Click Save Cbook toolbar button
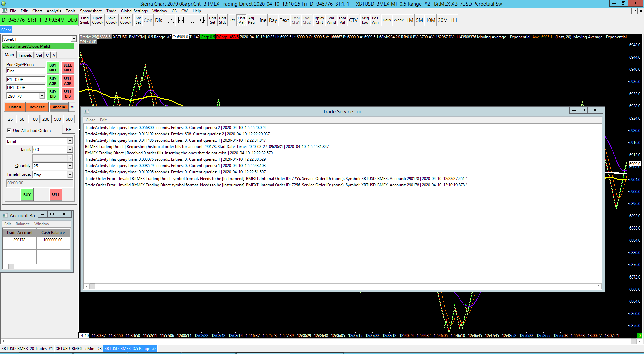This screenshot has width=644, height=354. [x=112, y=20]
